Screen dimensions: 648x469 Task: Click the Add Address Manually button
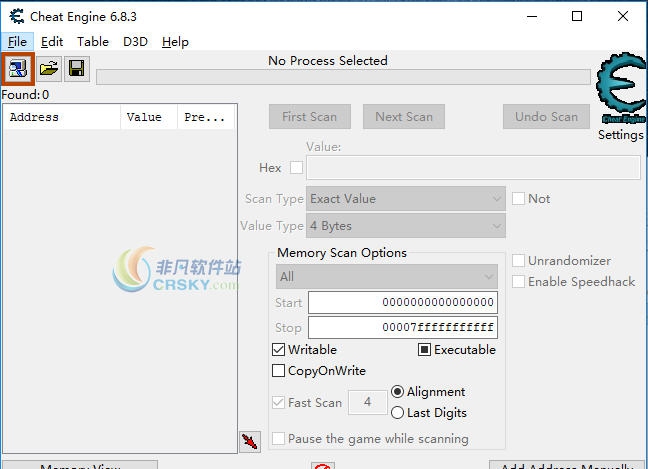click(567, 465)
